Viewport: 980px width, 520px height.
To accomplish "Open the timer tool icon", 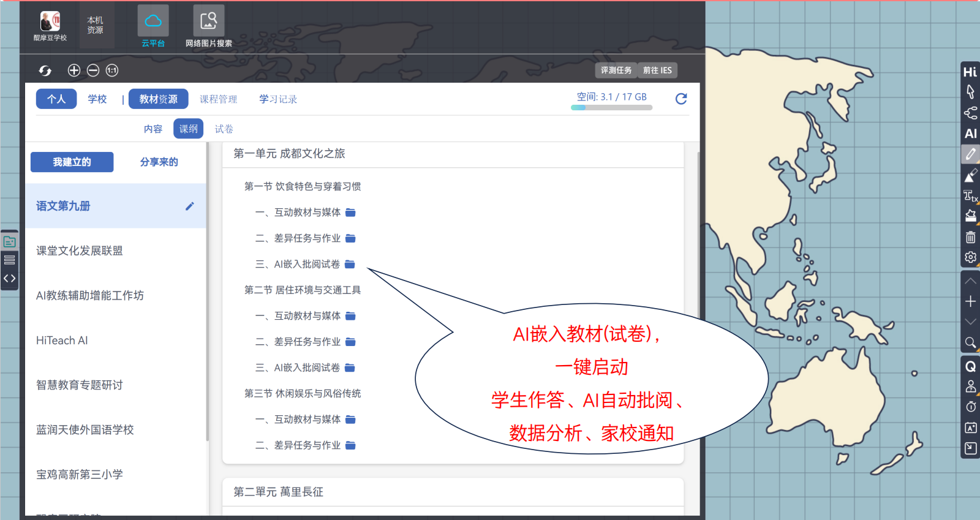I will (x=970, y=407).
